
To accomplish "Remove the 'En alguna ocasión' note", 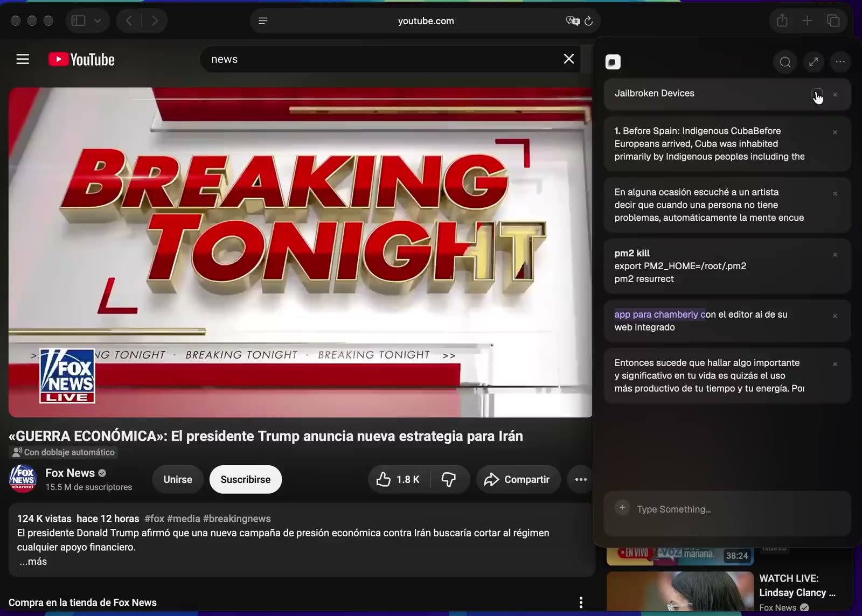I will coord(835,194).
